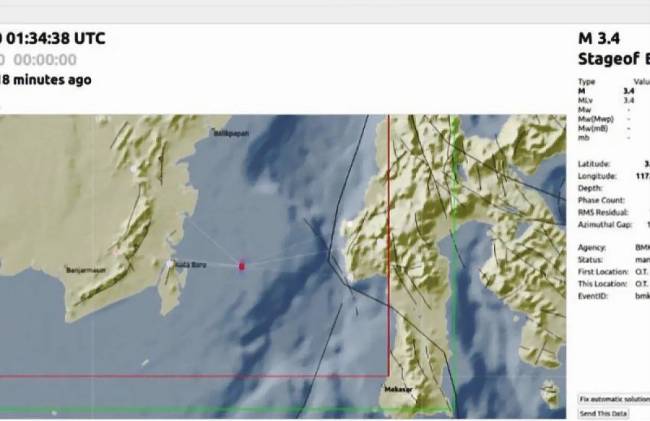Image resolution: width=650 pixels, height=421 pixels.
Task: Click the M 3.4 magnitude heading
Action: 599,39
